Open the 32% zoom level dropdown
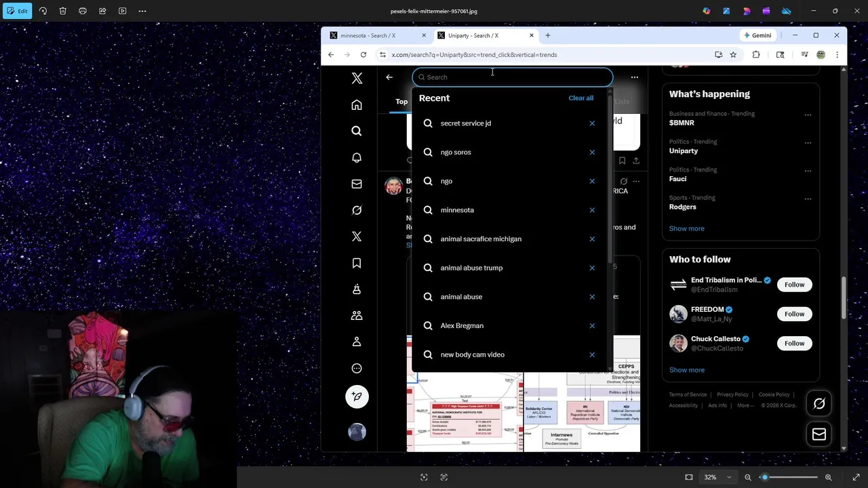 pyautogui.click(x=717, y=477)
